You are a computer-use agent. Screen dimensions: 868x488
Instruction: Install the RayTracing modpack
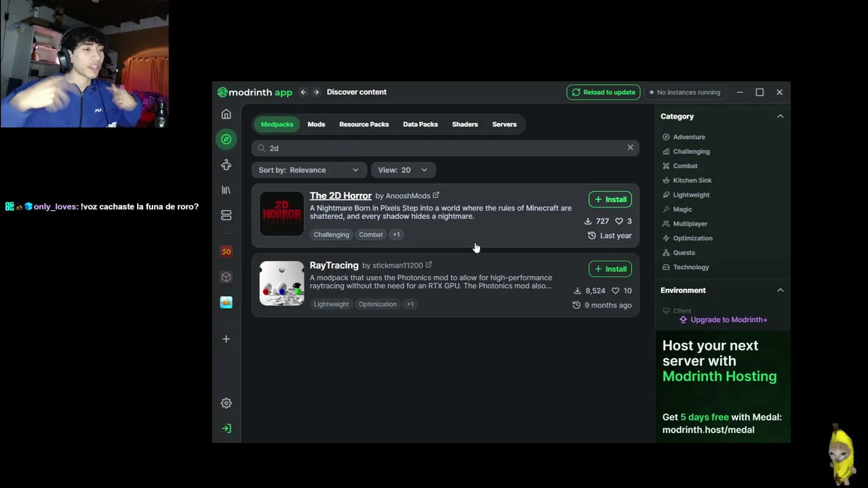(610, 269)
